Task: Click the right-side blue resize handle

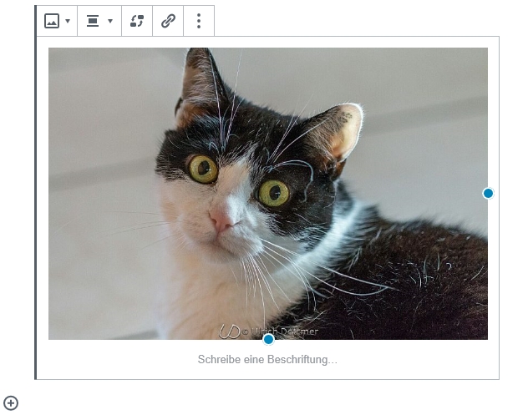Action: pos(488,193)
